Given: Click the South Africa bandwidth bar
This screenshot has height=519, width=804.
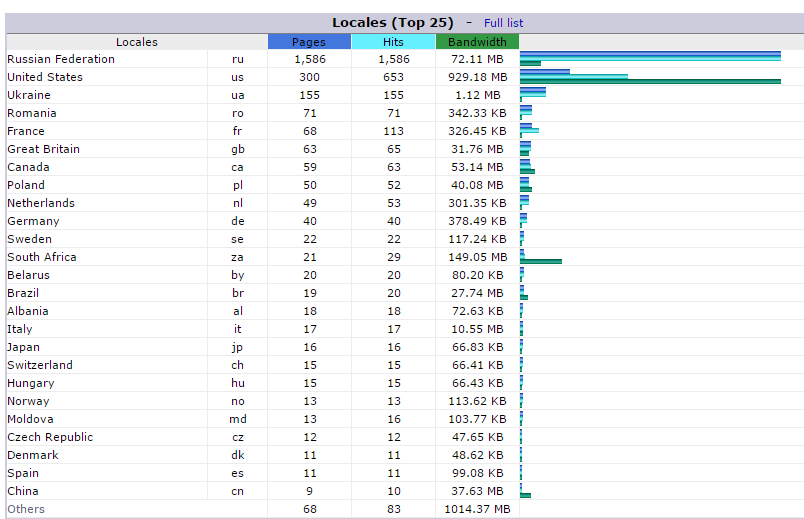Looking at the screenshot, I should (x=541, y=262).
